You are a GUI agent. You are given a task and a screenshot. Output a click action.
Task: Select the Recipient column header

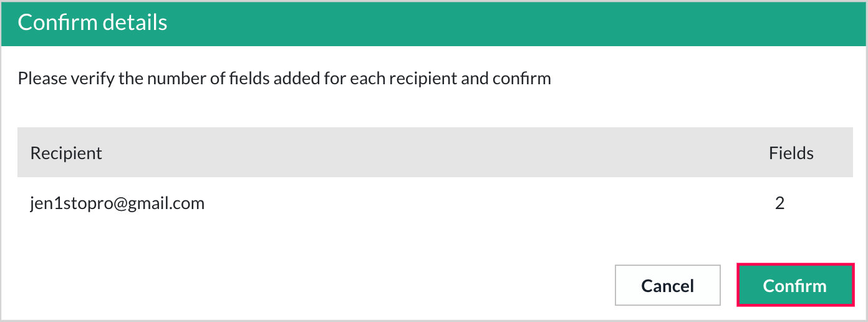click(x=66, y=153)
